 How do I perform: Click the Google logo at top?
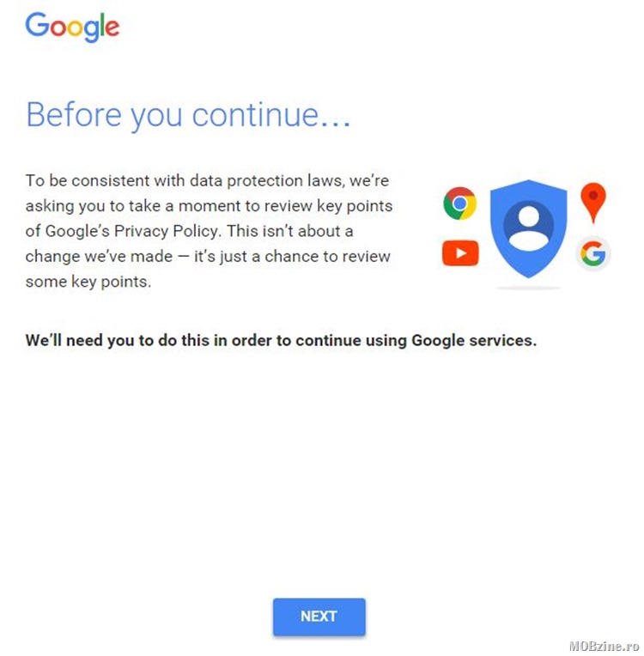point(72,27)
